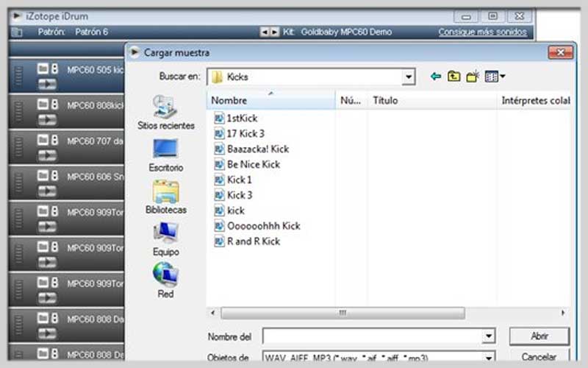Image resolution: width=588 pixels, height=368 pixels.
Task: Click the Abrir button
Action: [539, 336]
